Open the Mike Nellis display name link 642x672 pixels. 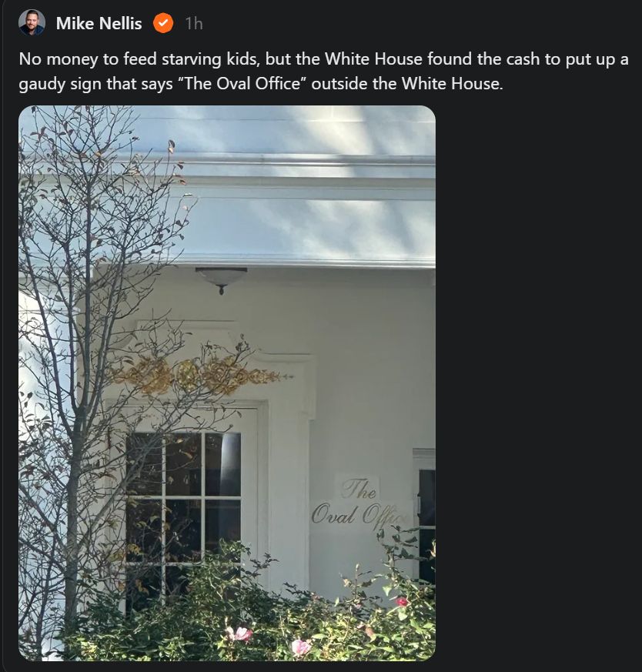click(99, 24)
